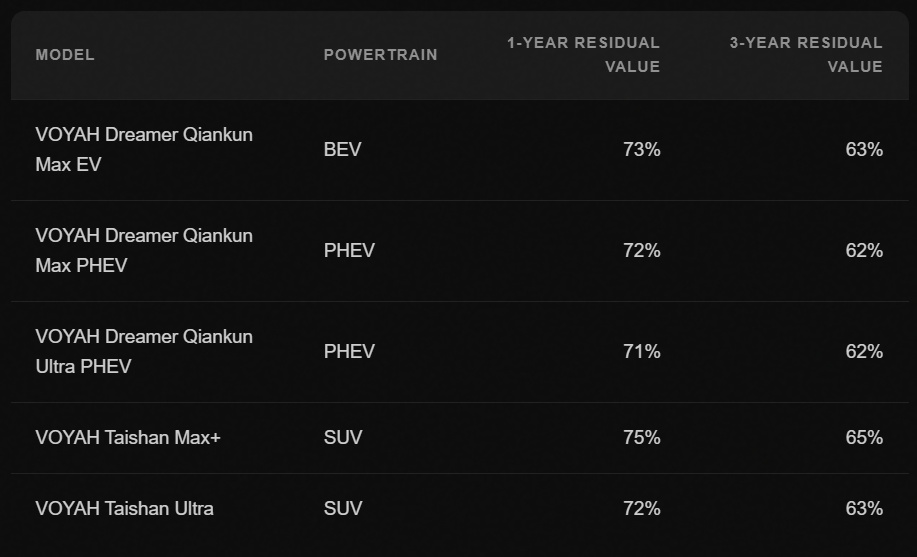Click the 1-YEAR RESIDUAL VALUE column header
Screen dimensions: 917x557
click(x=583, y=54)
